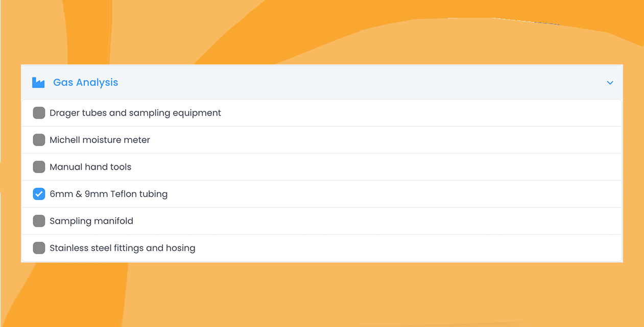Click the Sampling manifold label text
This screenshot has height=327, width=644.
[x=91, y=221]
